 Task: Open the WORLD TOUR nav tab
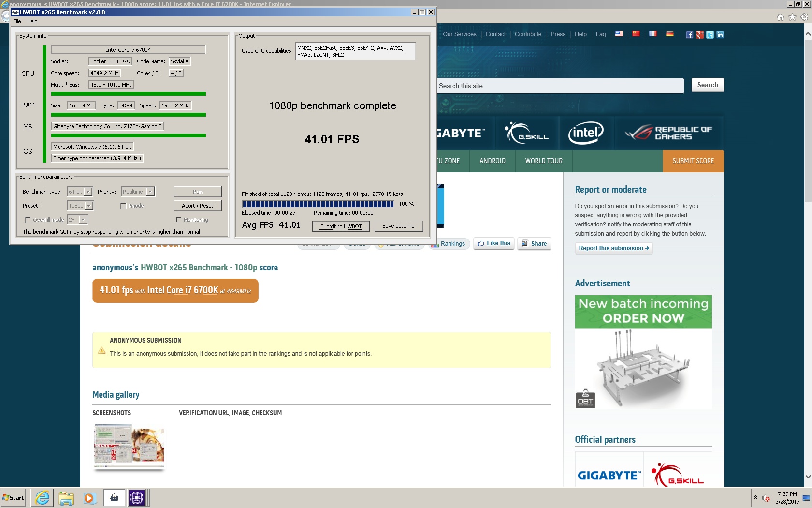(544, 161)
